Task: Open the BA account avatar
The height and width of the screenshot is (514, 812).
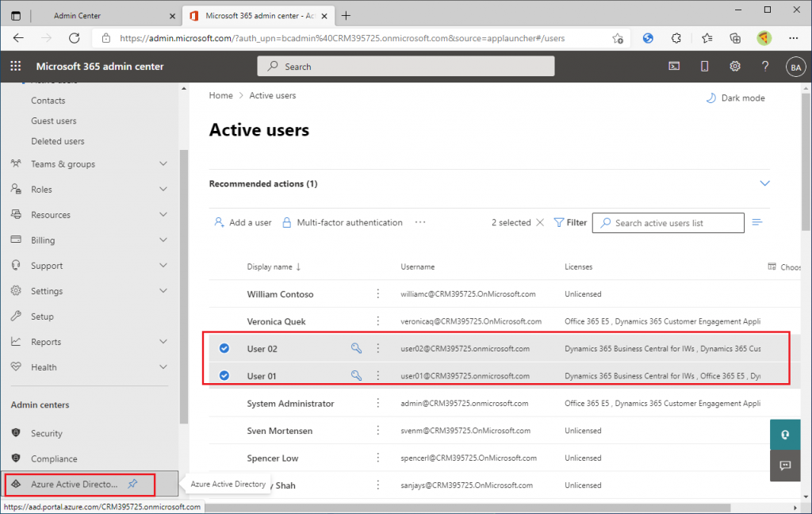Action: click(796, 67)
